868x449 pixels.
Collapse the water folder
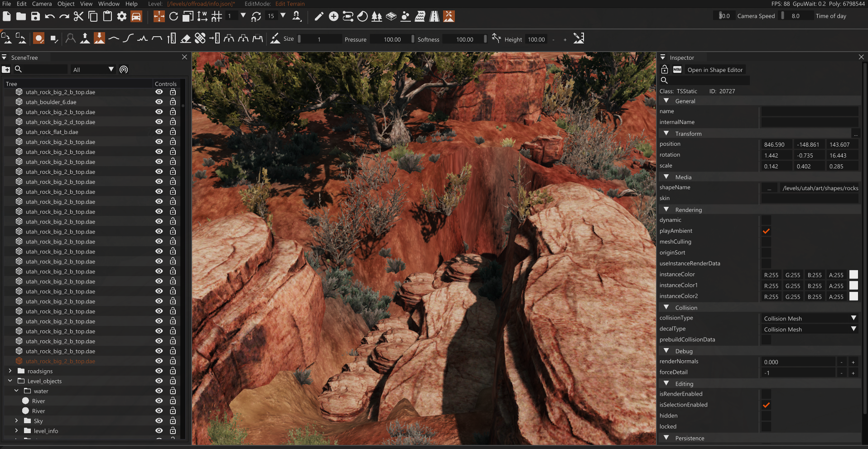pyautogui.click(x=16, y=391)
